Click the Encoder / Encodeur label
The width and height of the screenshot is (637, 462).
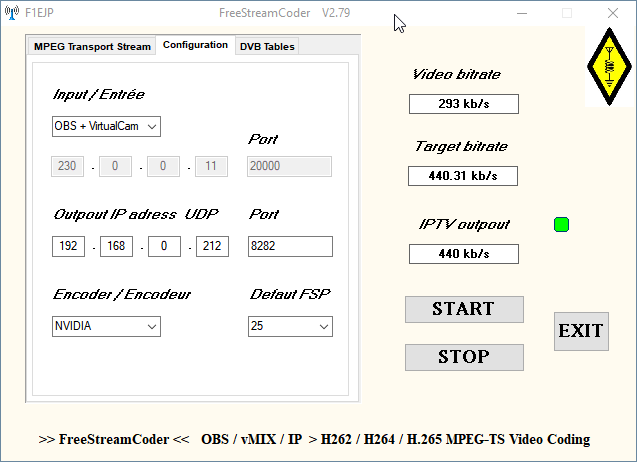pyautogui.click(x=121, y=294)
